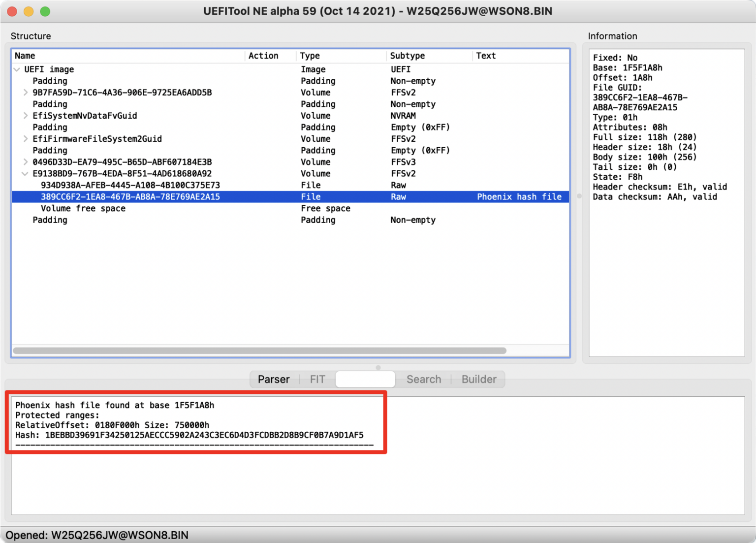756x543 pixels.
Task: Click the Subtype column header
Action: click(x=408, y=56)
